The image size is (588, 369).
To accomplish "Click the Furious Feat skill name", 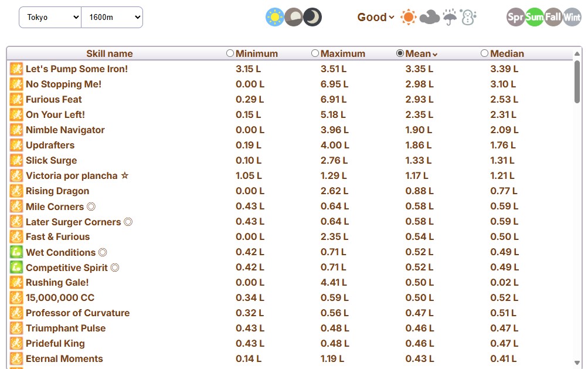I will [53, 99].
